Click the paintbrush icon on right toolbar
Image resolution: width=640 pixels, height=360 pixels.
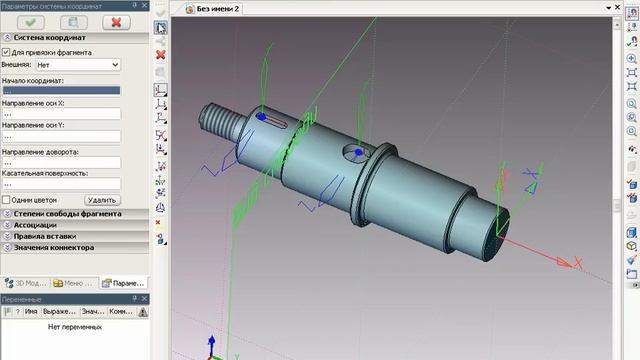632,259
